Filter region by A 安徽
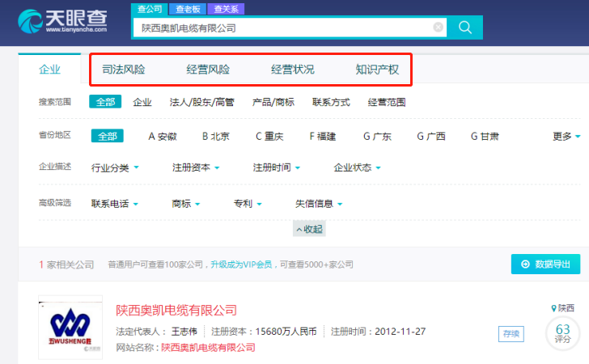The width and height of the screenshot is (589, 364). click(163, 137)
